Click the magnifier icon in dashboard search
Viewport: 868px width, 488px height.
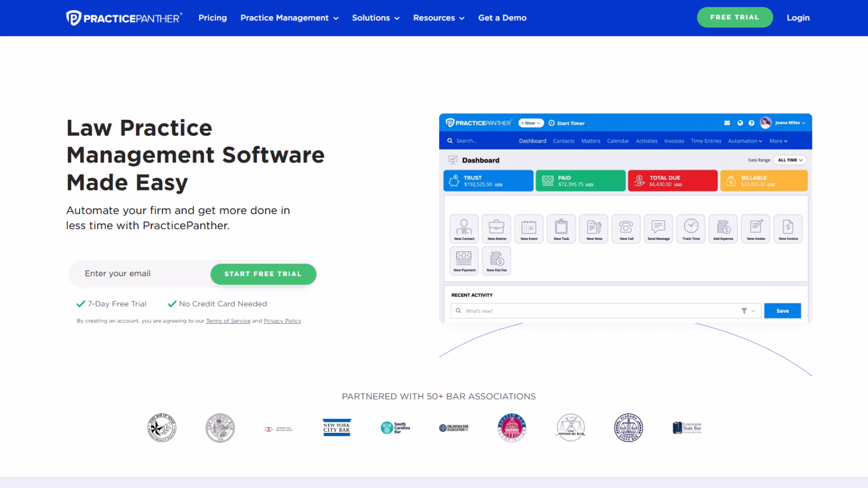(450, 141)
